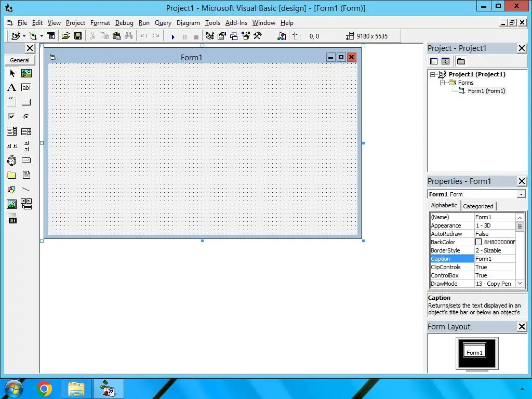Click the Form1 preview in Form Layout
The height and width of the screenshot is (399, 532).
(474, 350)
